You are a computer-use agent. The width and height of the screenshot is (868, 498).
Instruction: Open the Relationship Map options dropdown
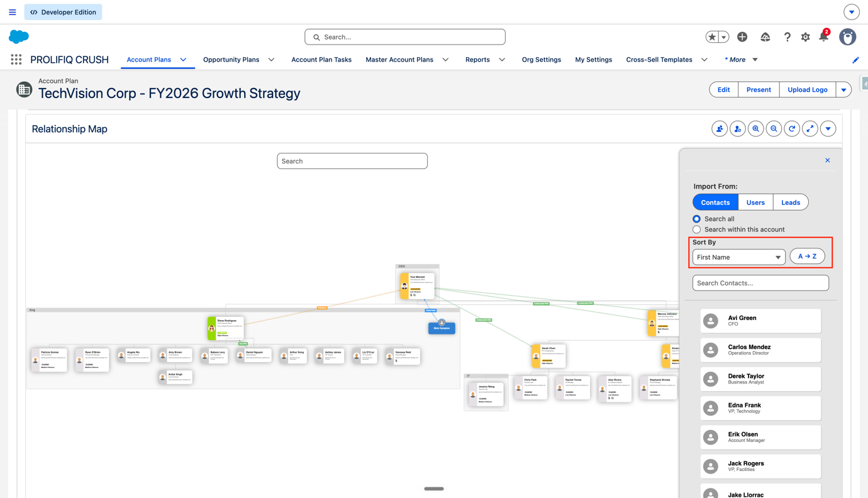pyautogui.click(x=828, y=129)
